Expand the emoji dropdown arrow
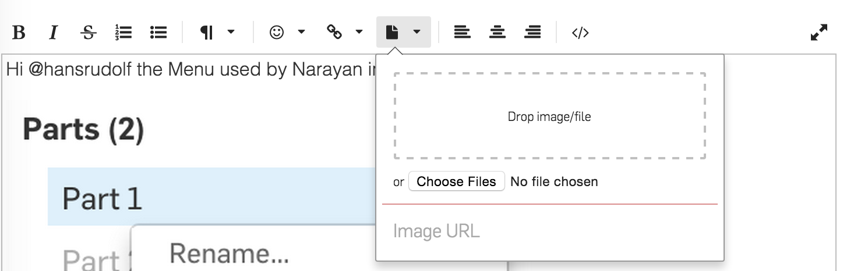The width and height of the screenshot is (868, 271). tap(301, 32)
